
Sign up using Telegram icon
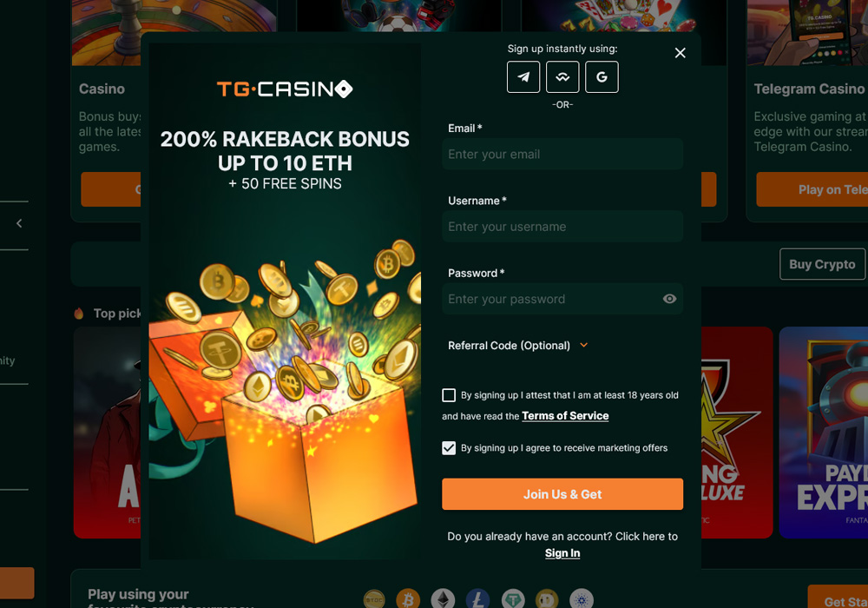523,77
